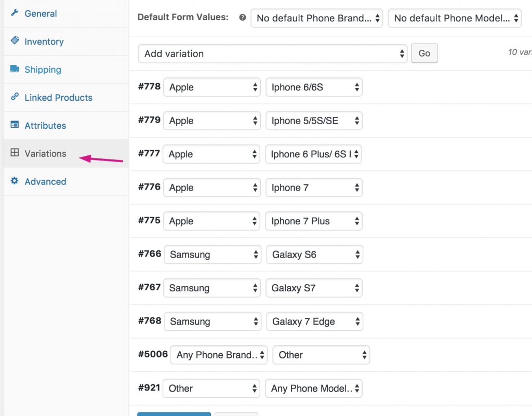Open the Galaxy S6 model dropdown

tap(314, 254)
